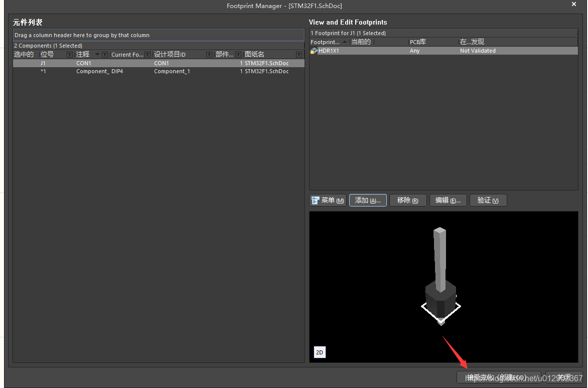Close the Footprint Manager dialog window
Image resolution: width=588 pixels, height=388 pixels.
click(x=574, y=5)
